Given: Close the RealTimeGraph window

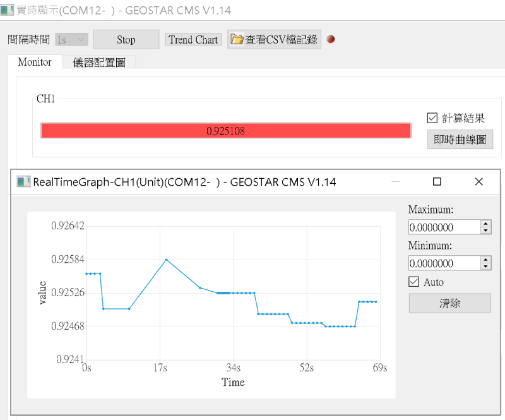Looking at the screenshot, I should point(478,182).
